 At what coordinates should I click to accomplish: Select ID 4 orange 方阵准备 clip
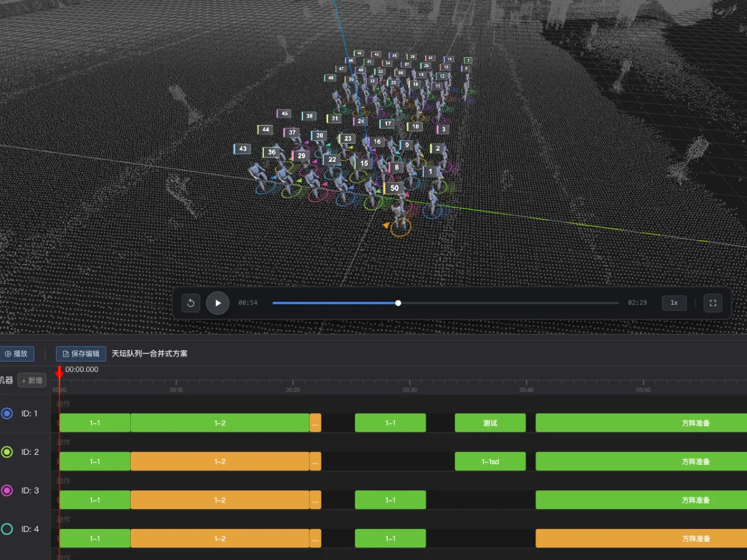[x=641, y=539]
